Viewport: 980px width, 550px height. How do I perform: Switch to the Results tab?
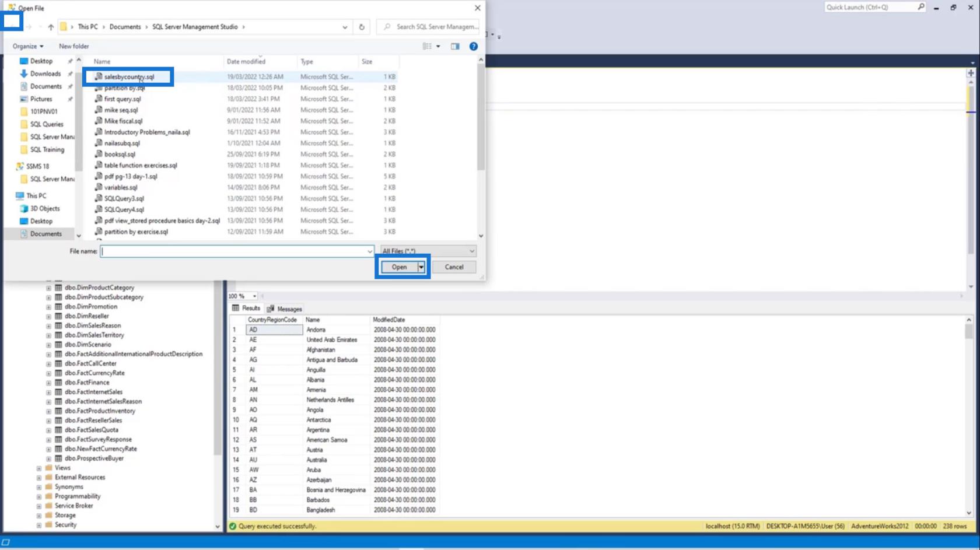(x=246, y=309)
